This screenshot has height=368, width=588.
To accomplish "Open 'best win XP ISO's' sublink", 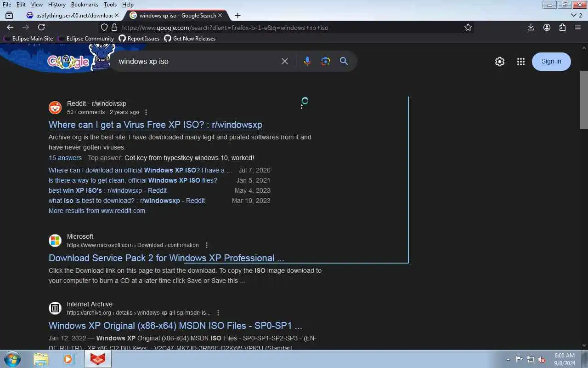I will coord(107,190).
